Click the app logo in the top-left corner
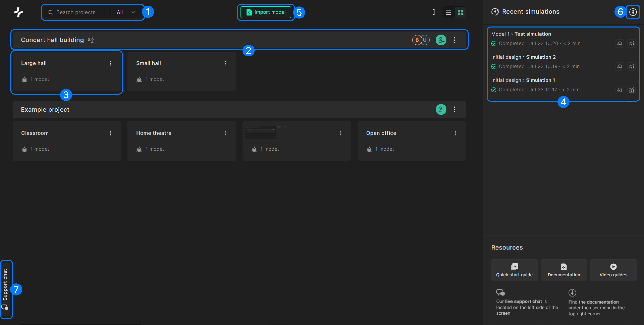Viewport: 644px width, 325px height. click(x=18, y=12)
